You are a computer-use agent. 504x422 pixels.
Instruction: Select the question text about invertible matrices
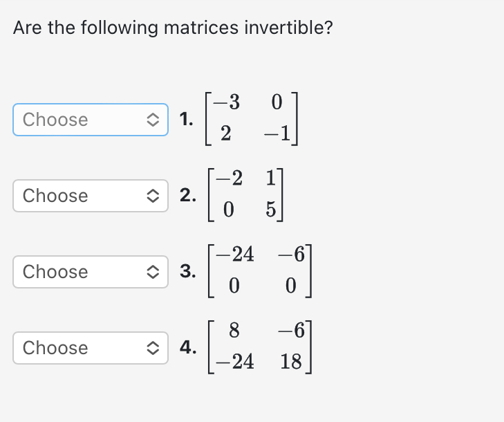pos(173,28)
